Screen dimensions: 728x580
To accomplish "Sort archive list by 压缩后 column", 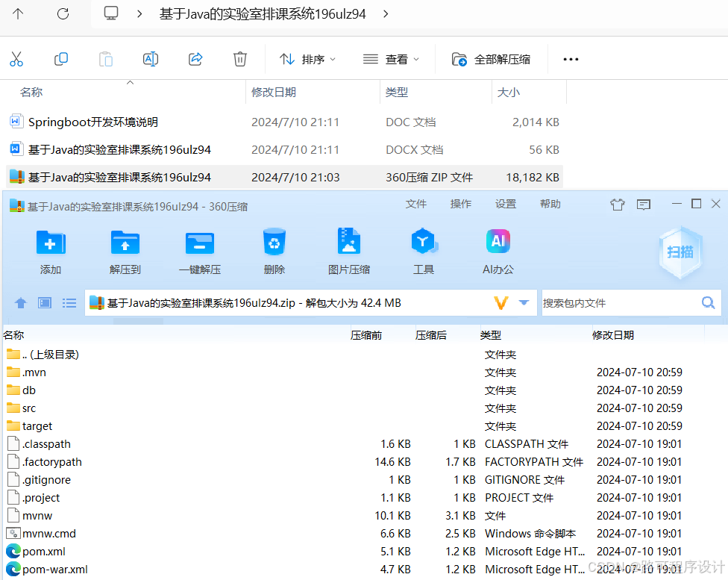I will click(x=431, y=335).
